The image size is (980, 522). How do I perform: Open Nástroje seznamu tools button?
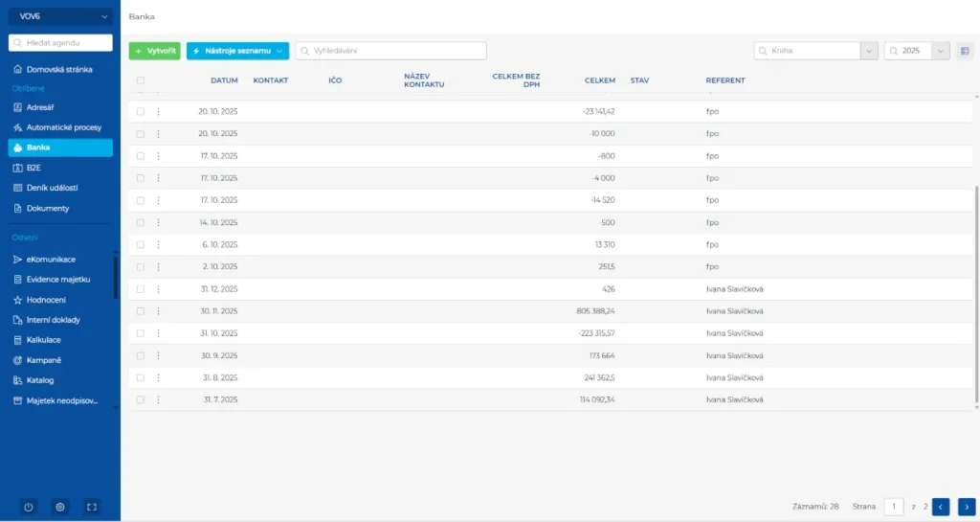click(237, 51)
